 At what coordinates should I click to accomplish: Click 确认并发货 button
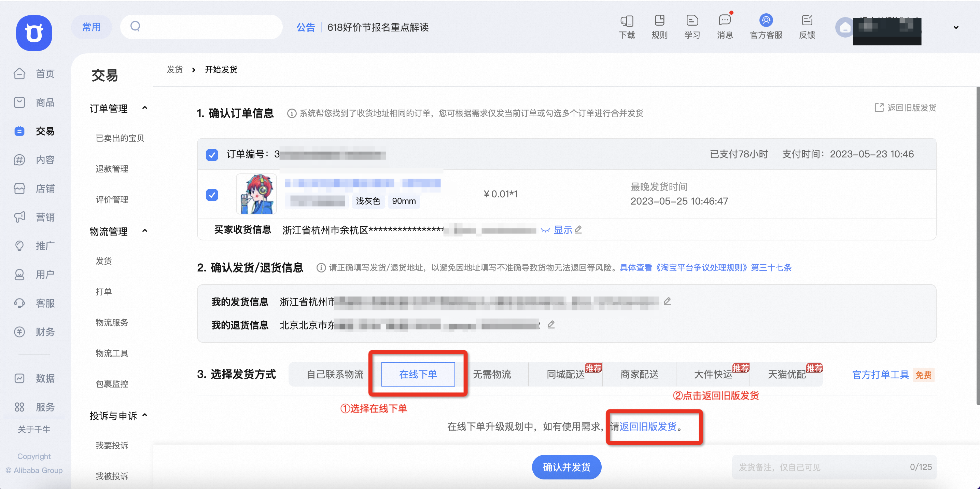566,467
